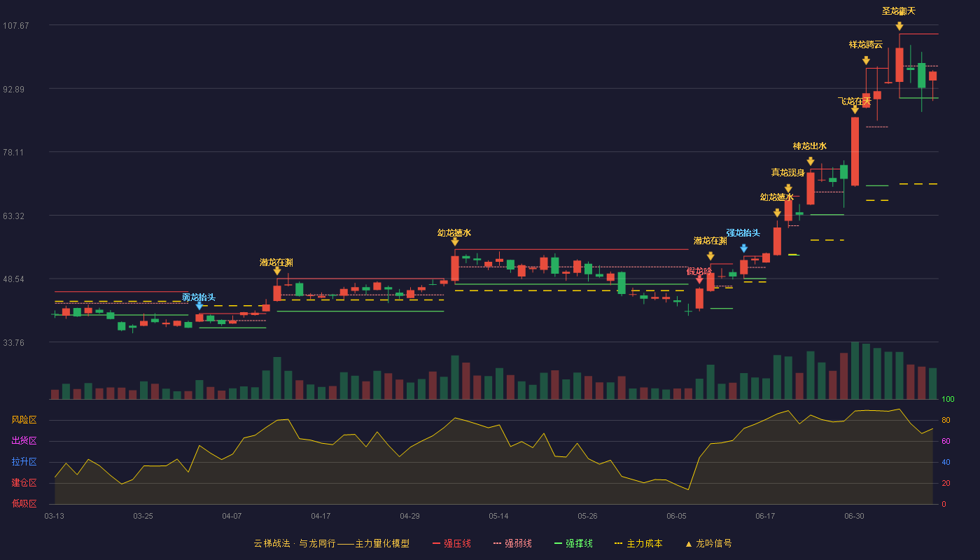Toggle the 强撑线 legend entry
980x560 pixels.
coord(573,543)
